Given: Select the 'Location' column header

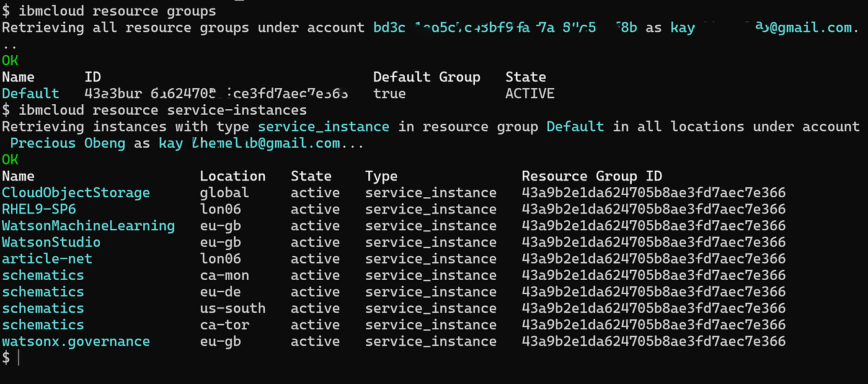Looking at the screenshot, I should (232, 176).
